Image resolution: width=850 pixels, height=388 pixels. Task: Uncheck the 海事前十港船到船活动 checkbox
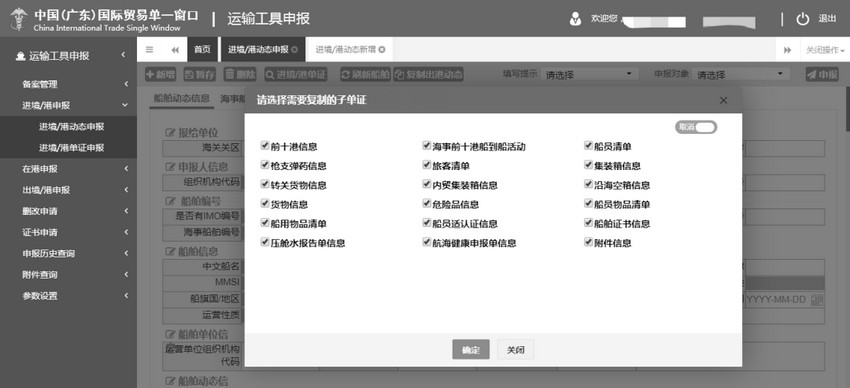(x=427, y=145)
